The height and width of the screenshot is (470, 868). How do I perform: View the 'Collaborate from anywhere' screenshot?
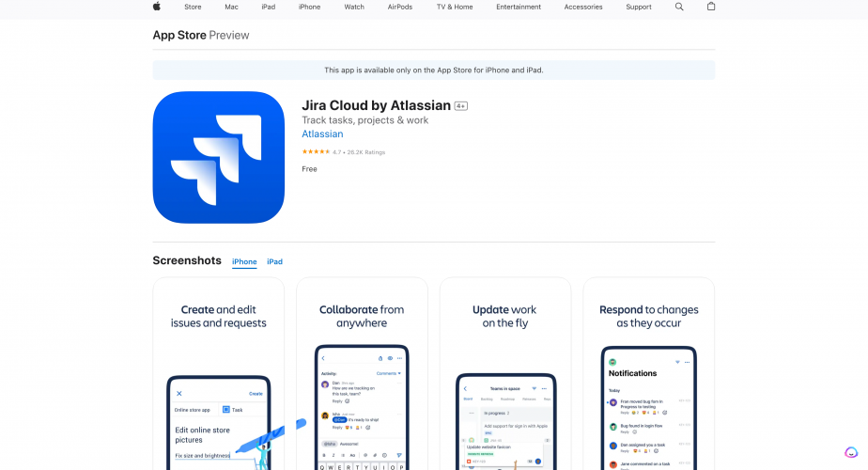click(x=362, y=373)
